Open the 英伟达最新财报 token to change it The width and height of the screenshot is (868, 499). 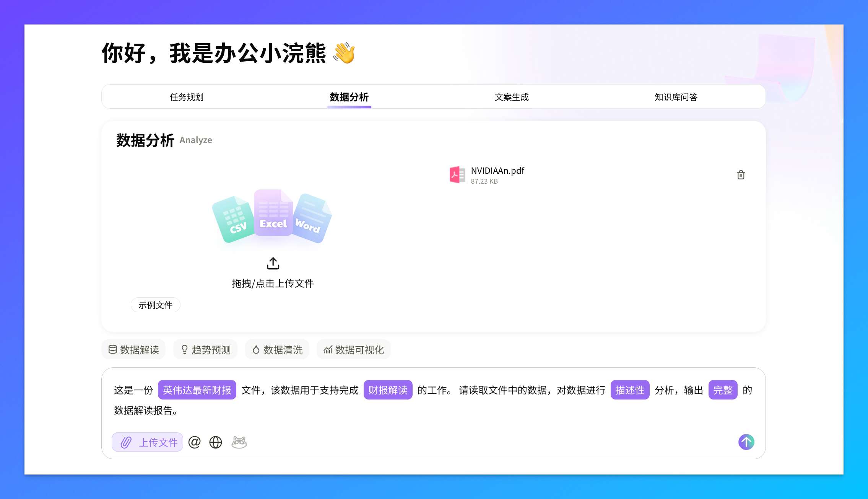197,390
